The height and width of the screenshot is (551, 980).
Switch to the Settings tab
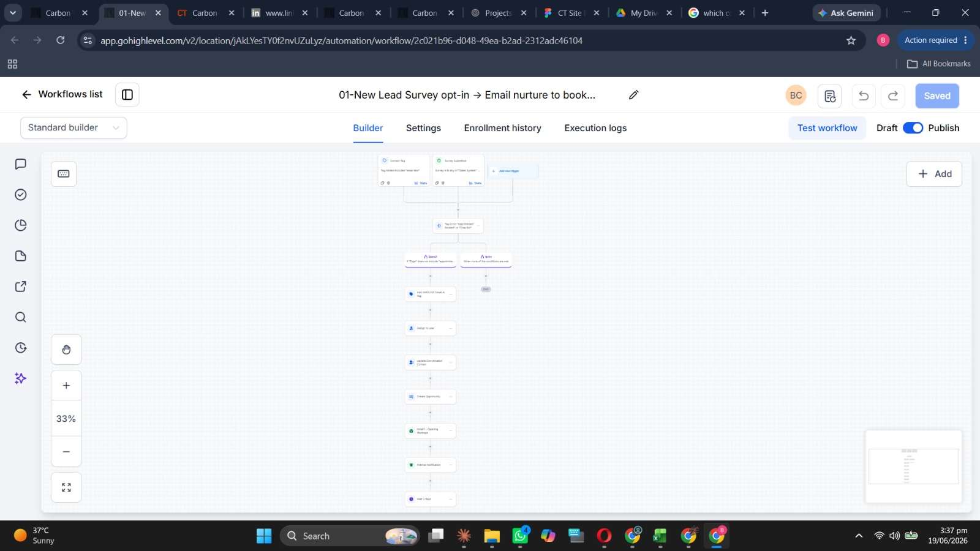[x=423, y=128]
